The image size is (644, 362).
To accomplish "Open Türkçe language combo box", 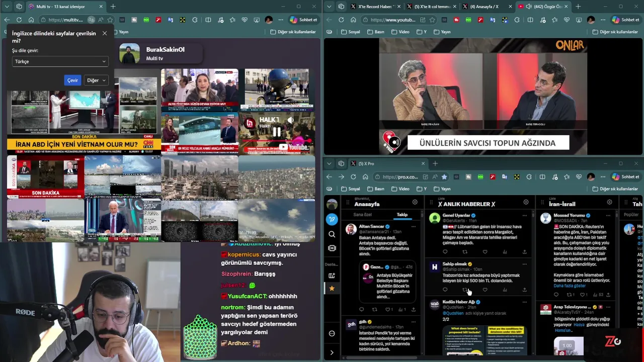I will (x=60, y=61).
